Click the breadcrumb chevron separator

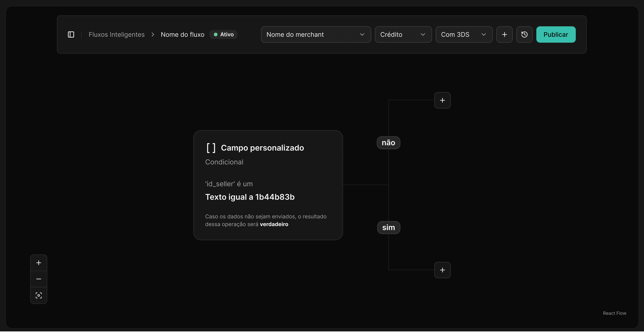coord(153,34)
